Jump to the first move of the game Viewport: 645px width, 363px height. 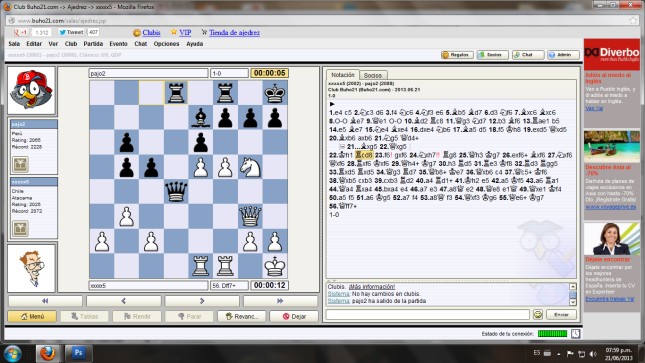(x=45, y=301)
